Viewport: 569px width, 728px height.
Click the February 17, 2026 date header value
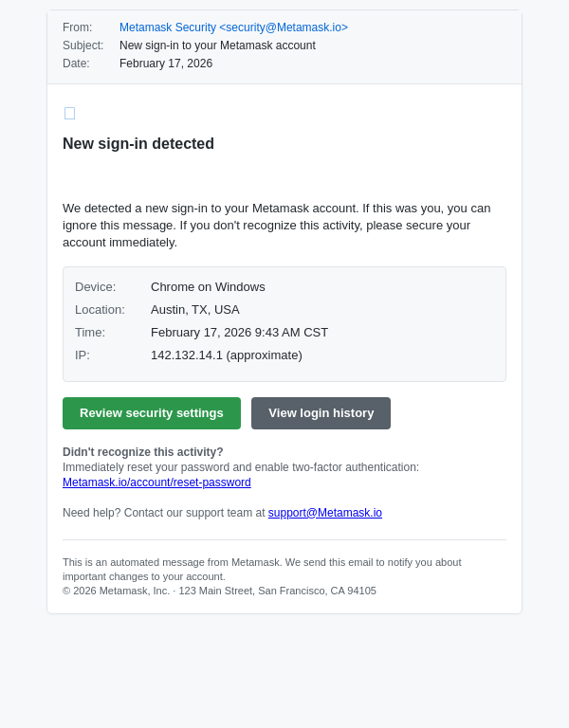pos(166,64)
